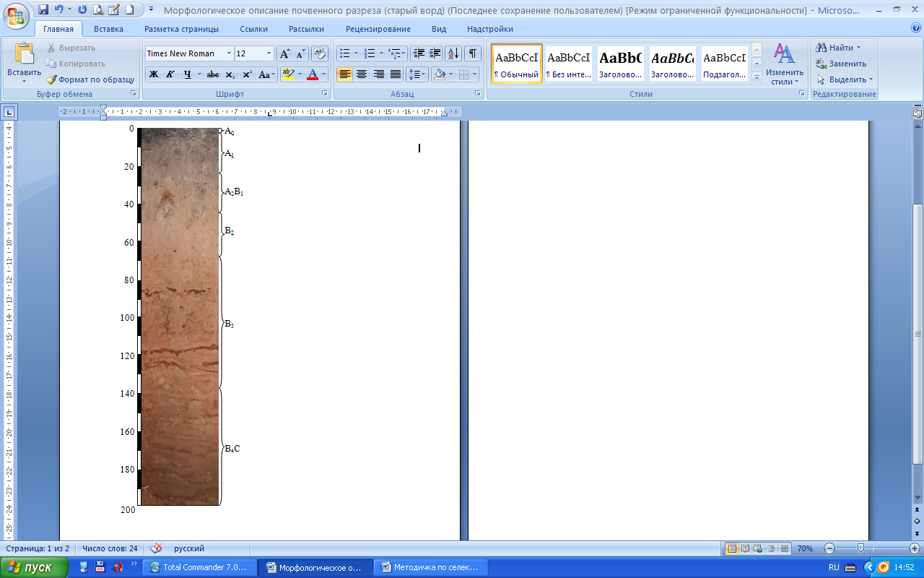Toggle show paragraph marks (¶)

(473, 53)
